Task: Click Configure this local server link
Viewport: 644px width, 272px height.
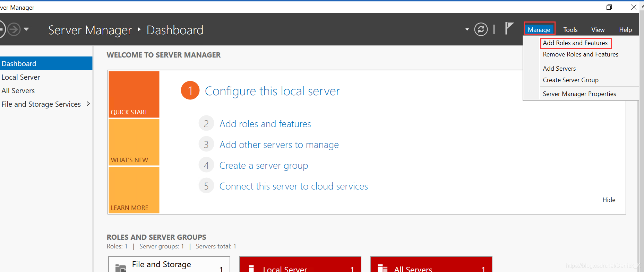Action: [272, 91]
